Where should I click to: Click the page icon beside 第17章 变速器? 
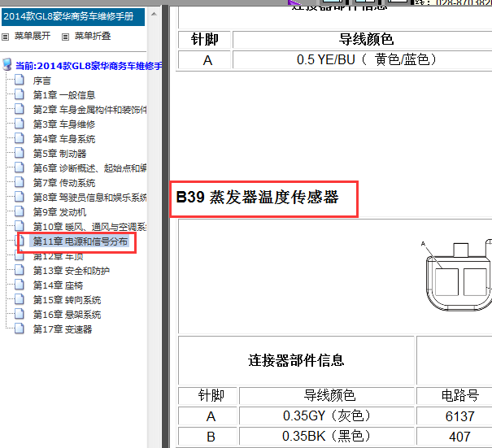(20, 328)
